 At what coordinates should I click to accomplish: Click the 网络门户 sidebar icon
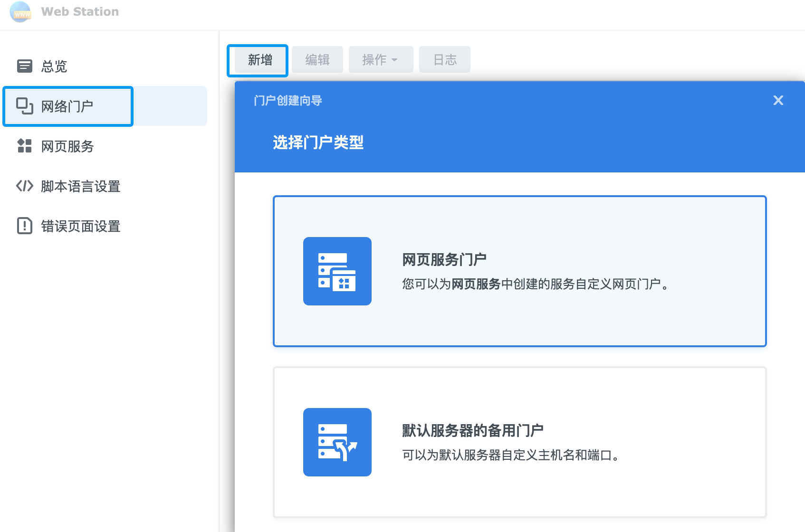25,106
